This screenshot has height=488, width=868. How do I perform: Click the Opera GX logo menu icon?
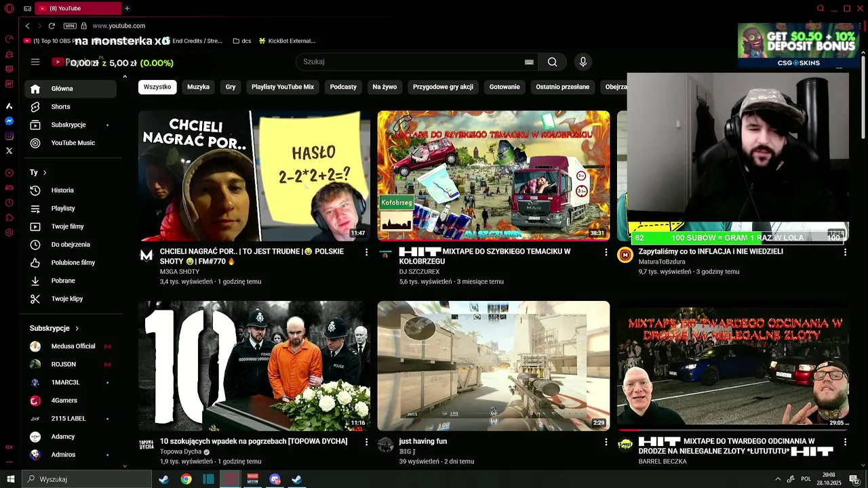click(9, 8)
